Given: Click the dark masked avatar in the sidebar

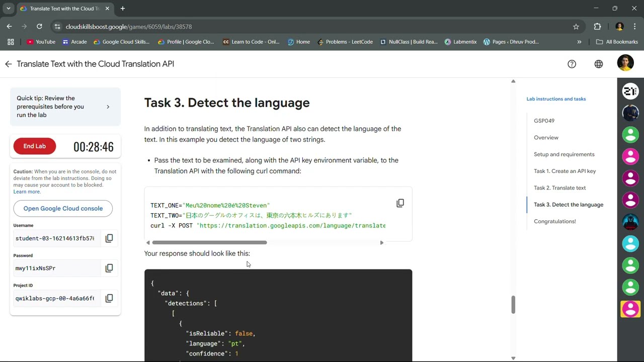Looking at the screenshot, I should 630,222.
